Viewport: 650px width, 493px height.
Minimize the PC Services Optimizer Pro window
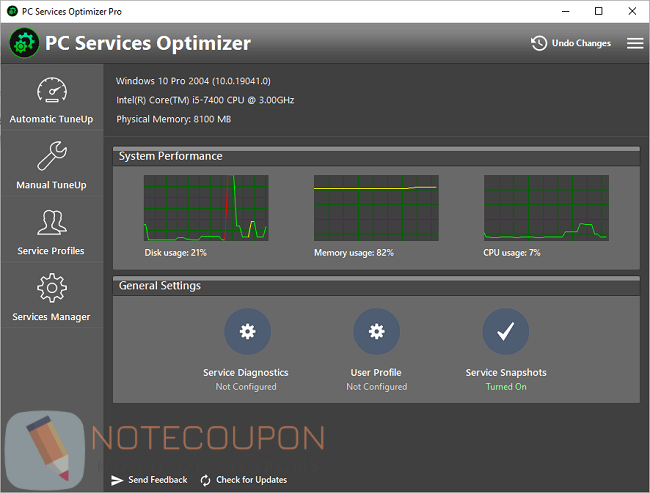click(565, 11)
